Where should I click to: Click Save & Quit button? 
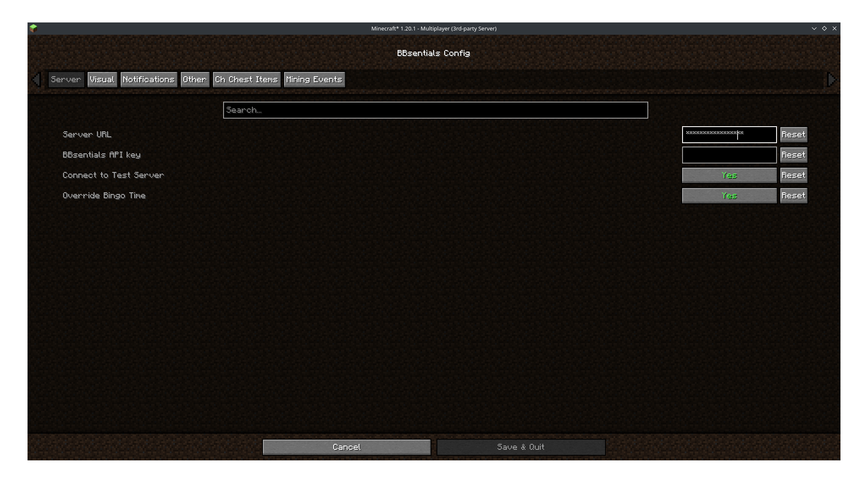click(520, 446)
